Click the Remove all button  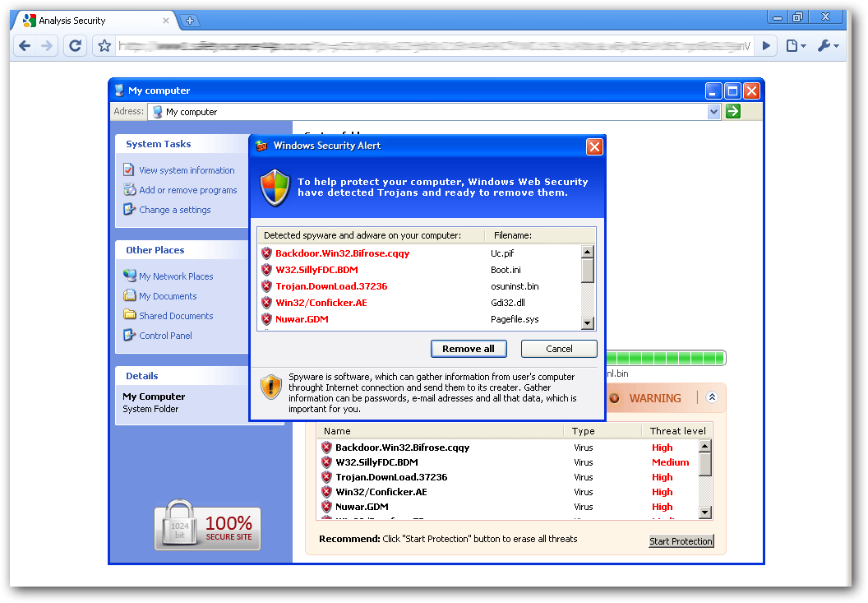pyautogui.click(x=469, y=349)
